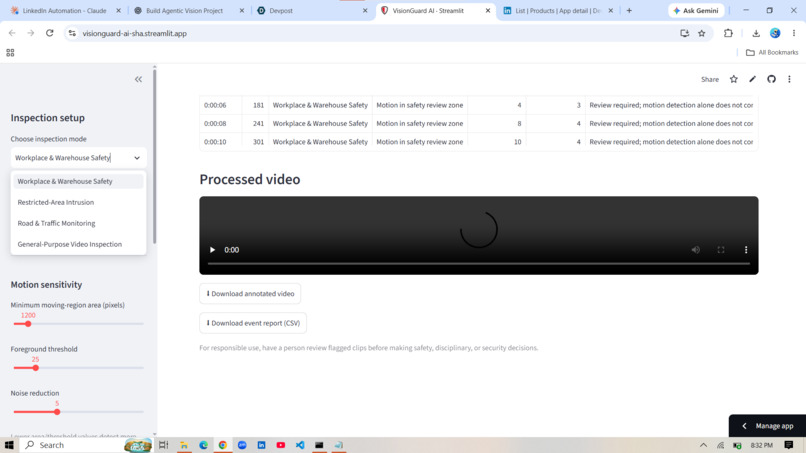Go forward to the next page
The image size is (806, 453).
(30, 33)
